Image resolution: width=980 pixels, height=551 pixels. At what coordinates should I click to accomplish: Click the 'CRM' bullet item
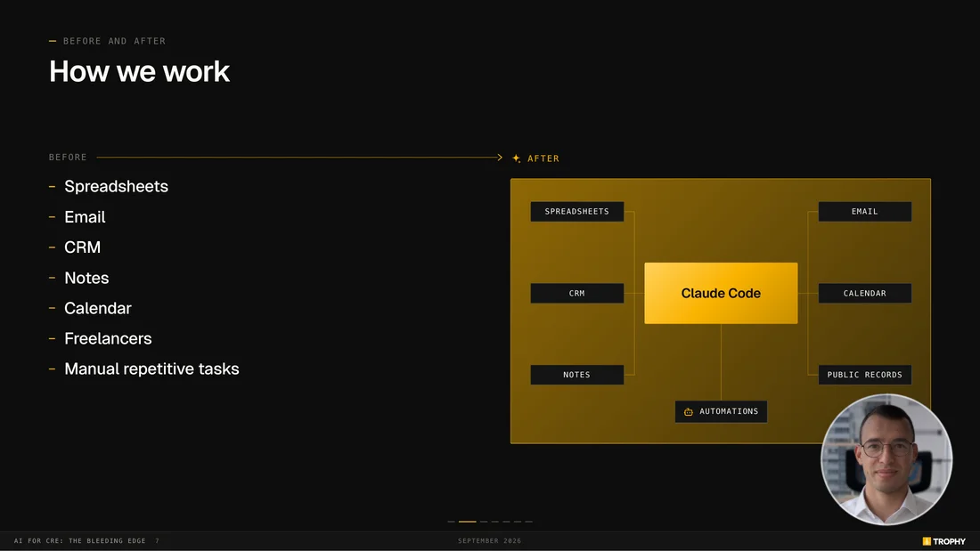[83, 247]
